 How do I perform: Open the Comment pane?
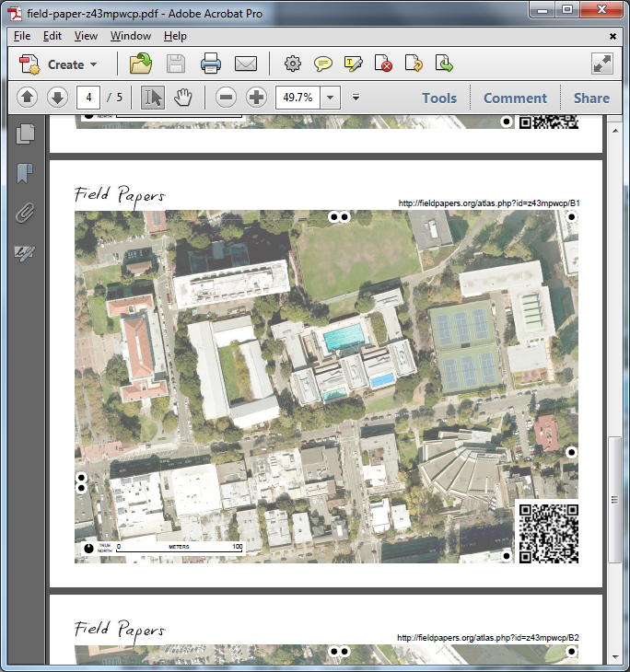pyautogui.click(x=515, y=98)
